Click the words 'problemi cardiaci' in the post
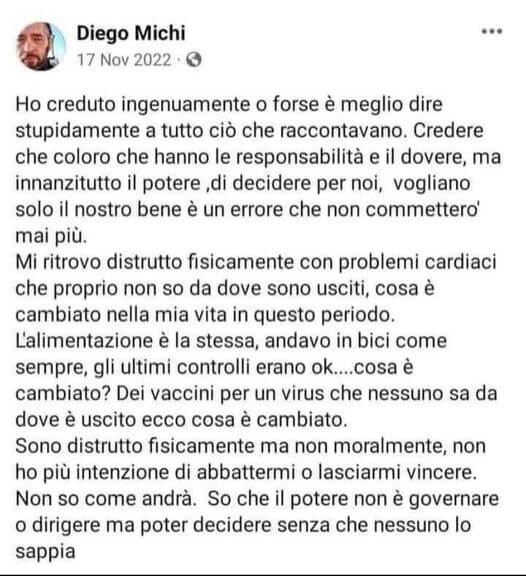 pyautogui.click(x=417, y=262)
